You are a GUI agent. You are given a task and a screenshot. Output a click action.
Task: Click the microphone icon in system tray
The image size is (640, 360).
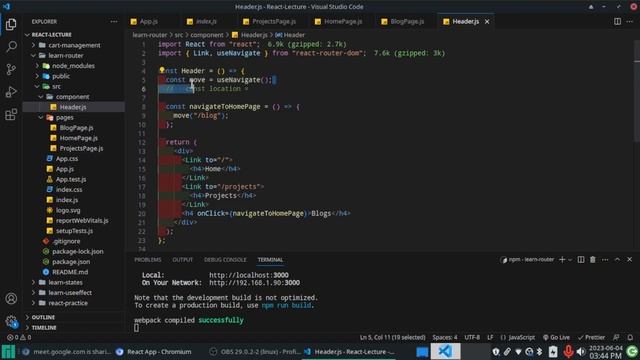pos(568,351)
